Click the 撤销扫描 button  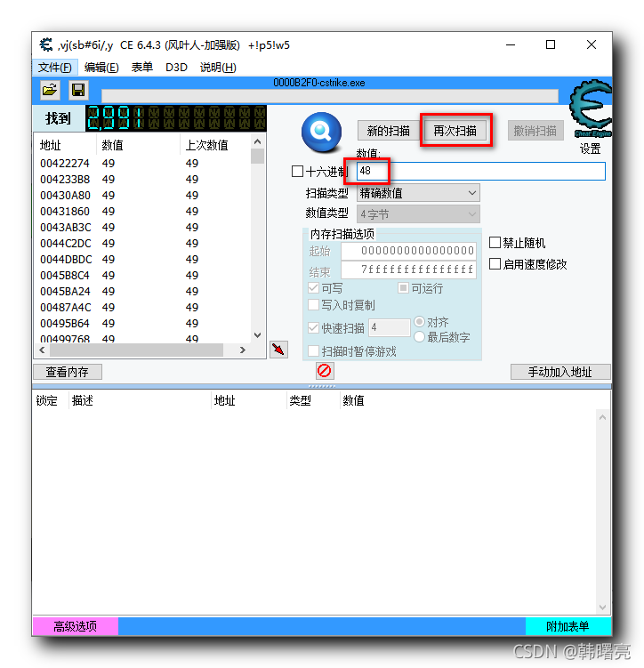point(535,131)
